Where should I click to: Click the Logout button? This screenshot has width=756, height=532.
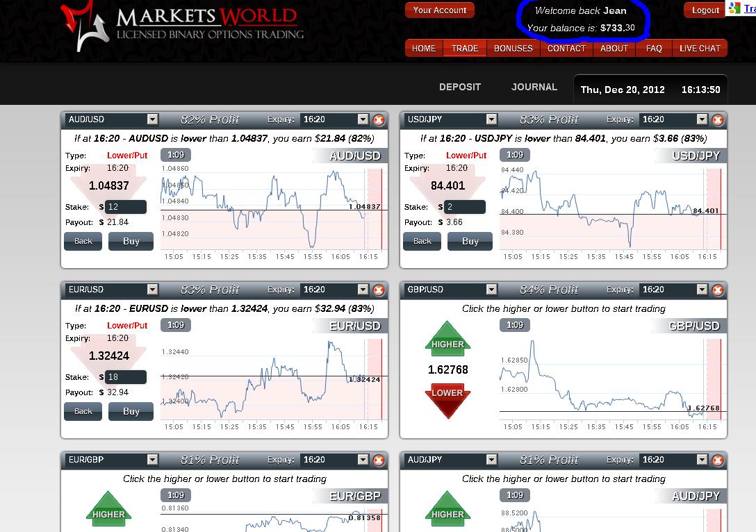(x=705, y=10)
